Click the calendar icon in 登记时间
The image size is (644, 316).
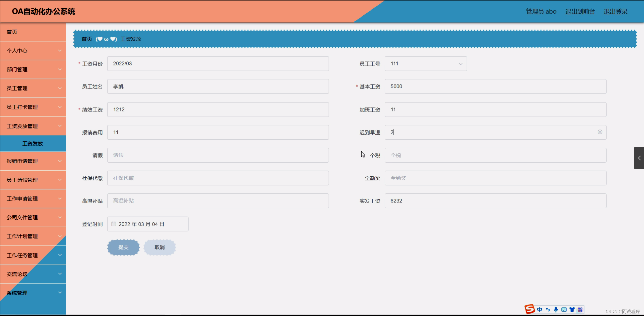coord(114,224)
